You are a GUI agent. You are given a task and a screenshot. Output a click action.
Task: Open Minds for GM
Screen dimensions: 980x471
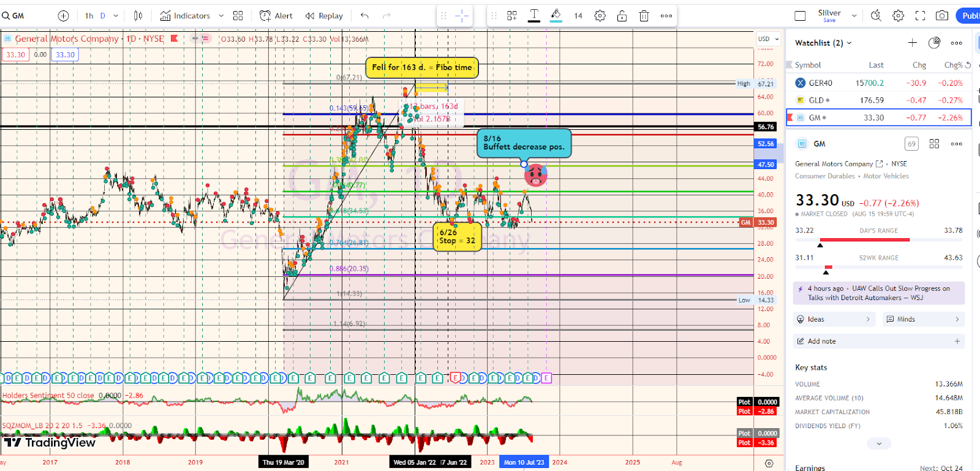(x=924, y=319)
